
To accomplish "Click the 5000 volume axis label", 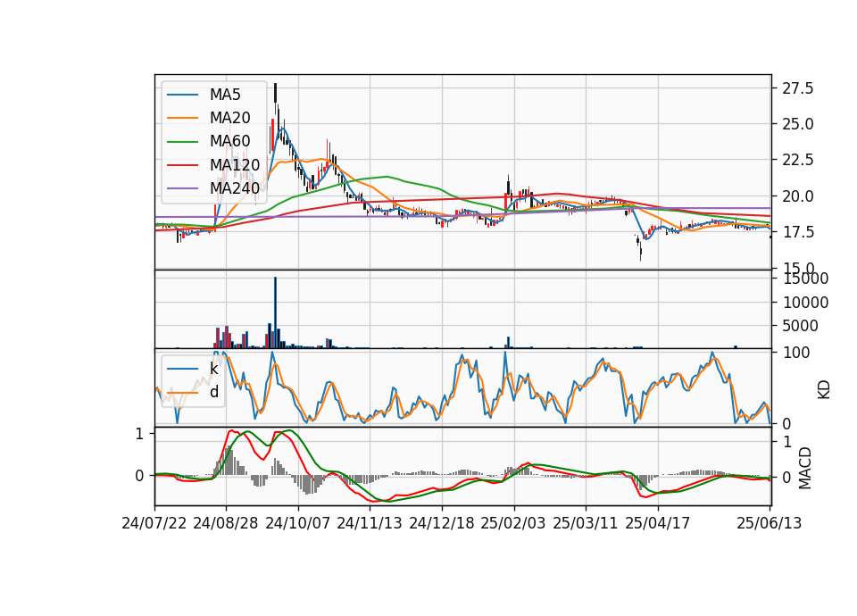I will tap(800, 326).
